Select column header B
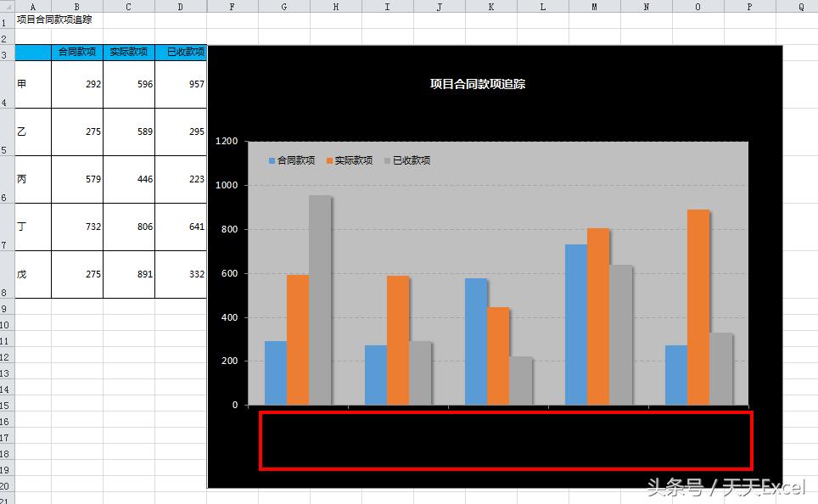Image resolution: width=818 pixels, height=504 pixels. pos(76,7)
